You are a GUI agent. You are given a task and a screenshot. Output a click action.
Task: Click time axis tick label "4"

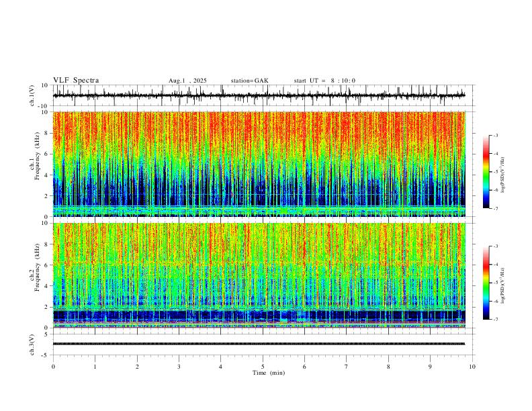click(220, 367)
